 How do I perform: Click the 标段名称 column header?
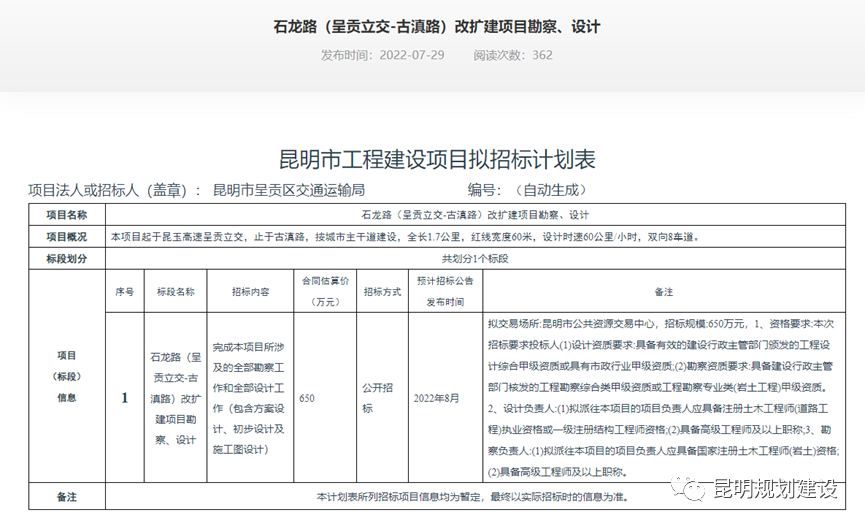click(x=175, y=292)
